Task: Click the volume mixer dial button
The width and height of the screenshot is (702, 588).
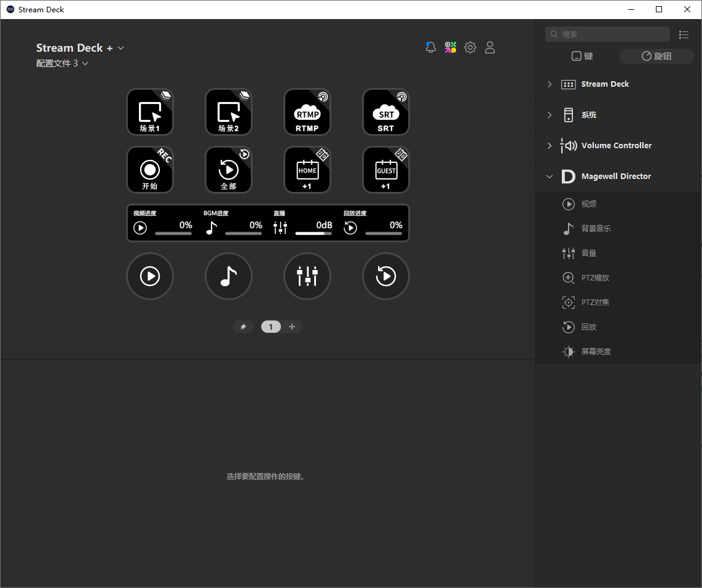Action: [x=307, y=276]
